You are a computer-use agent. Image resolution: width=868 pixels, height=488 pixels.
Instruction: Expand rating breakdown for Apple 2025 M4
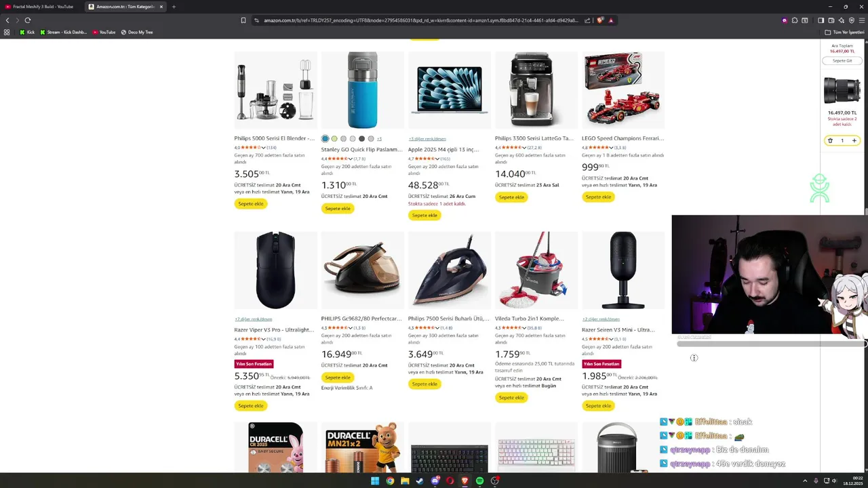pos(437,159)
